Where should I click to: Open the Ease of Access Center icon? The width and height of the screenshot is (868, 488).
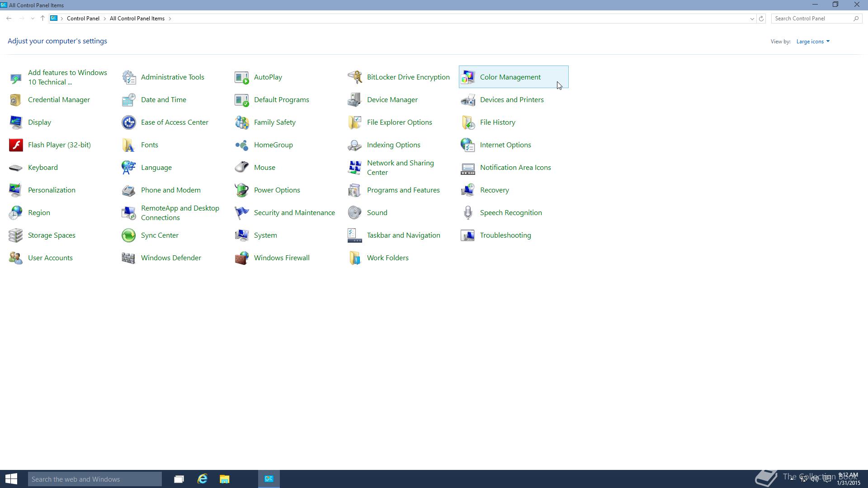point(129,122)
